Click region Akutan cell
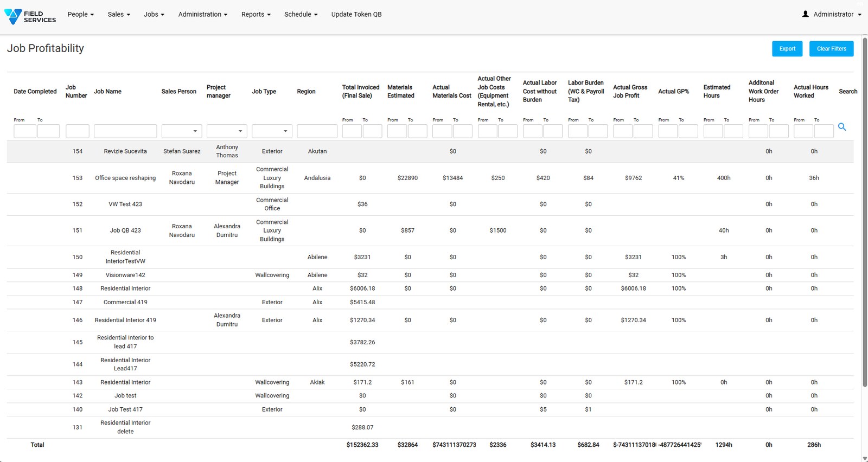 point(317,151)
